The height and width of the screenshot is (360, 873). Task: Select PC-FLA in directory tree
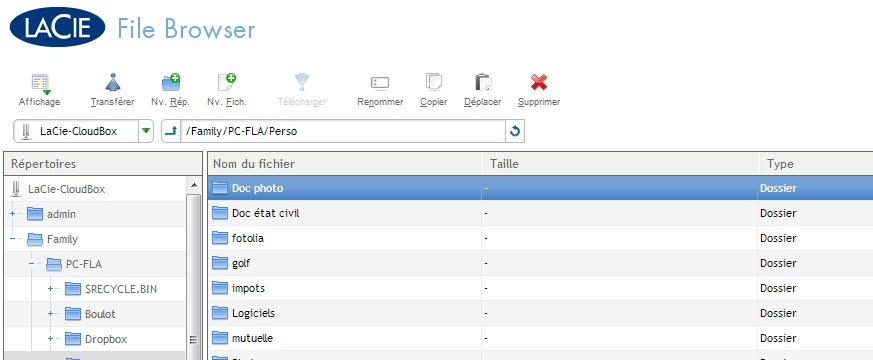[84, 264]
